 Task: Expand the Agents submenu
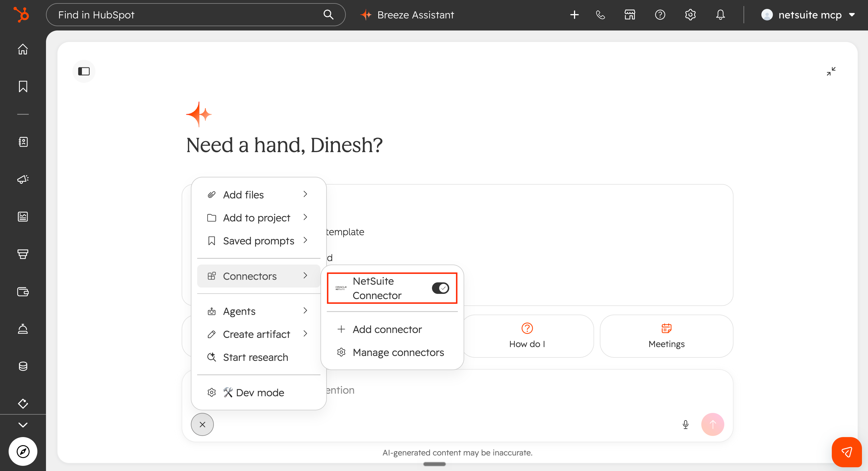coord(258,311)
